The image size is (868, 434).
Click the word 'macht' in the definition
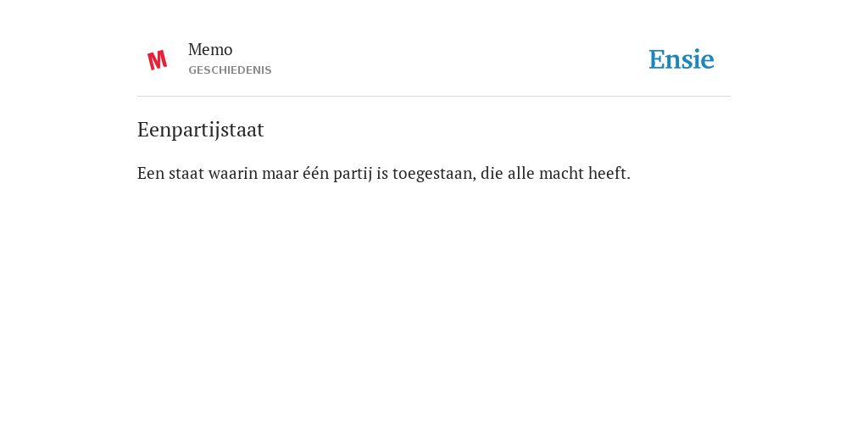pyautogui.click(x=561, y=173)
